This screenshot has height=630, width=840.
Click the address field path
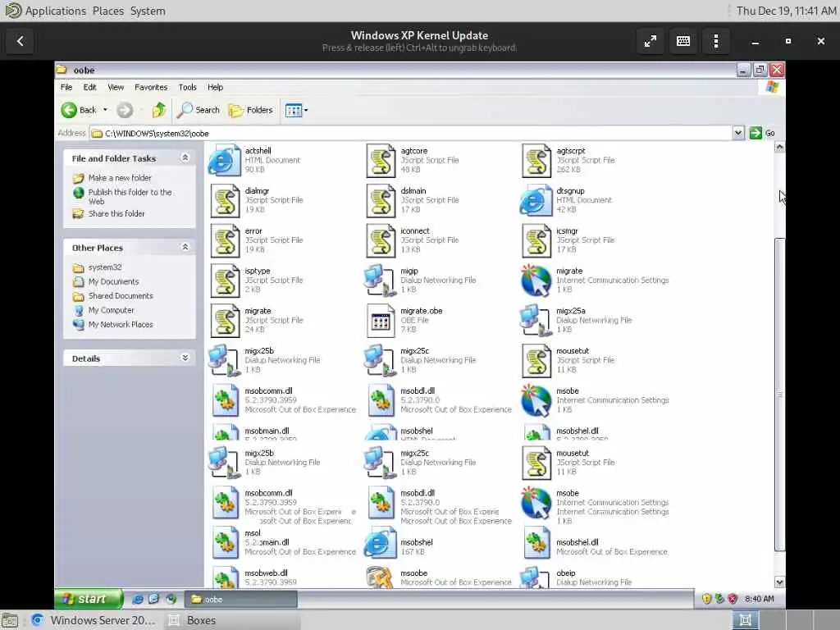coord(411,134)
